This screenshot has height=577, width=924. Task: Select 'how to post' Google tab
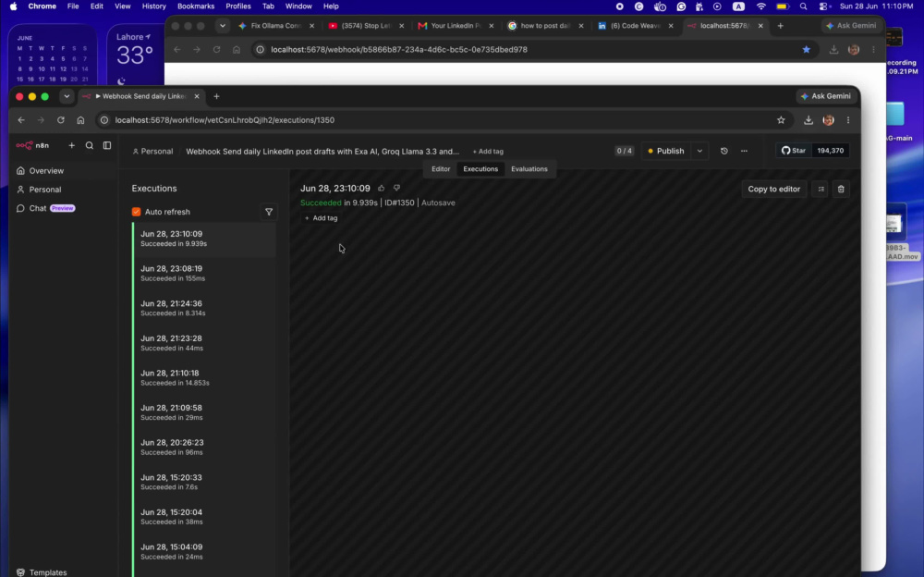544,25
